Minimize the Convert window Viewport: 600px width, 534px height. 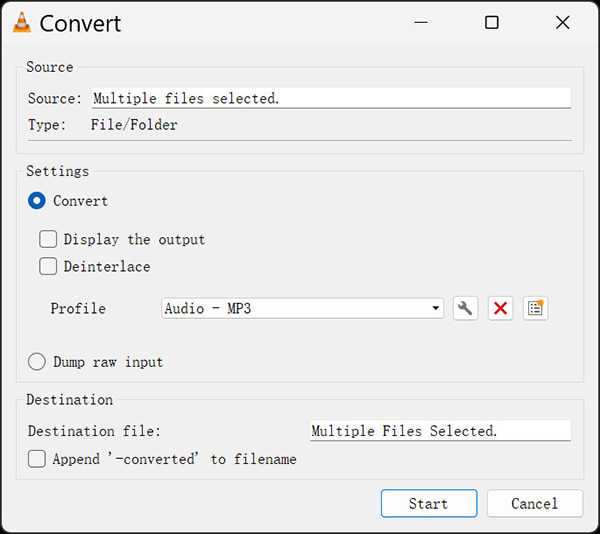click(x=421, y=23)
